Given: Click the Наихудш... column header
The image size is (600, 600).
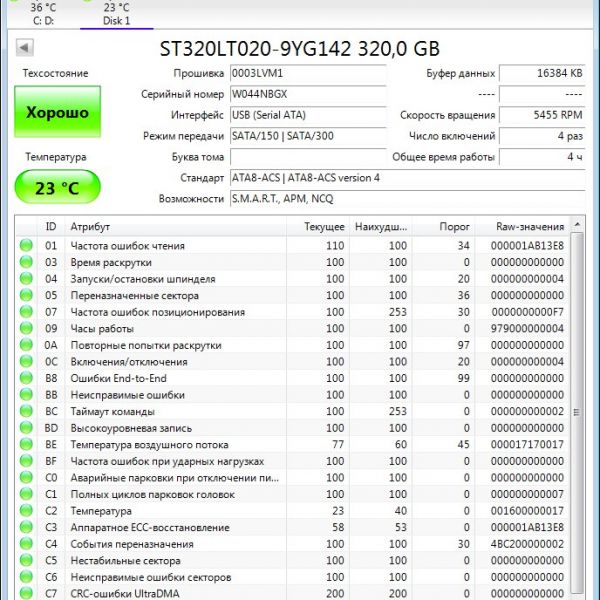Looking at the screenshot, I should click(381, 227).
